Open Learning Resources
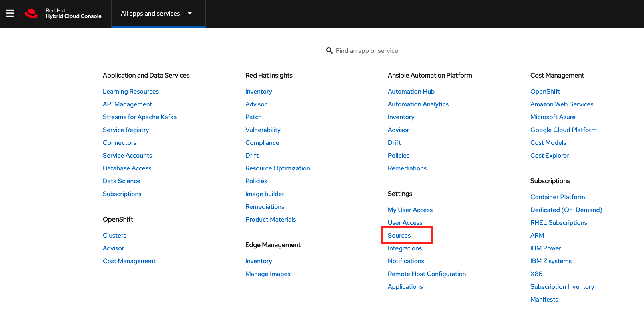The height and width of the screenshot is (324, 644). pos(131,92)
